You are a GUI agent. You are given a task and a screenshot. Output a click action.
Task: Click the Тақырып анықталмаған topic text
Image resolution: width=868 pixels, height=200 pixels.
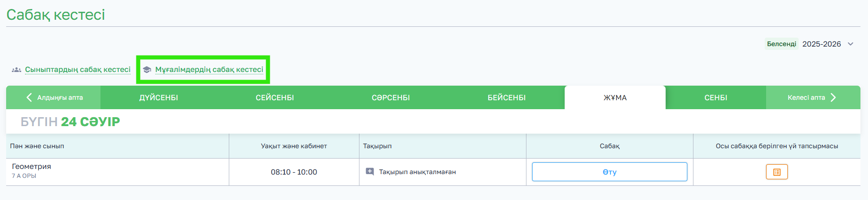(417, 172)
